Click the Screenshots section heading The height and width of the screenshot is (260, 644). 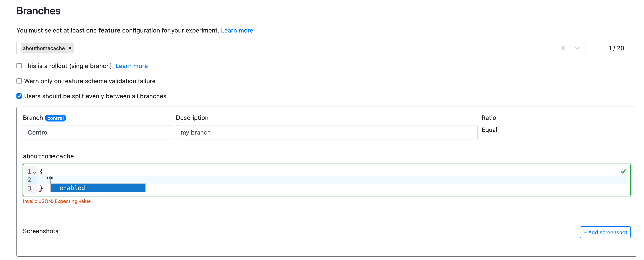tap(40, 231)
